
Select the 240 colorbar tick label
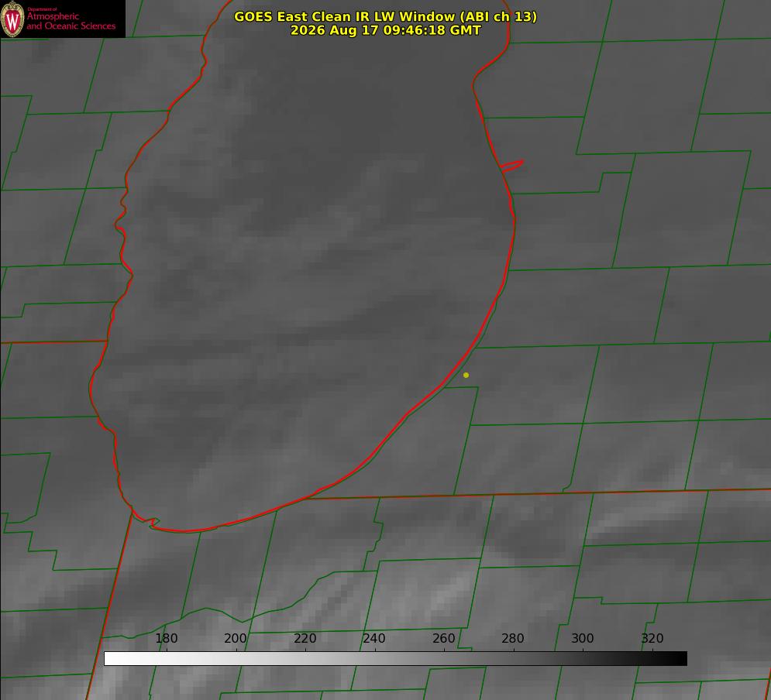point(374,638)
